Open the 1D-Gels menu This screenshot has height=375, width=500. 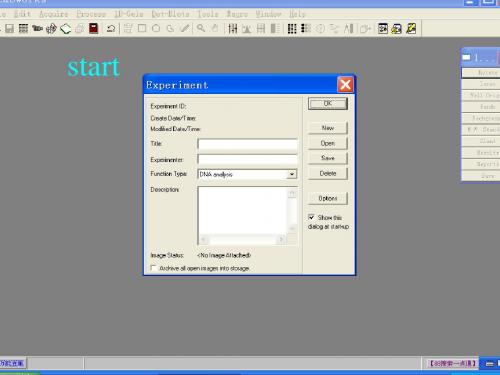tap(129, 14)
